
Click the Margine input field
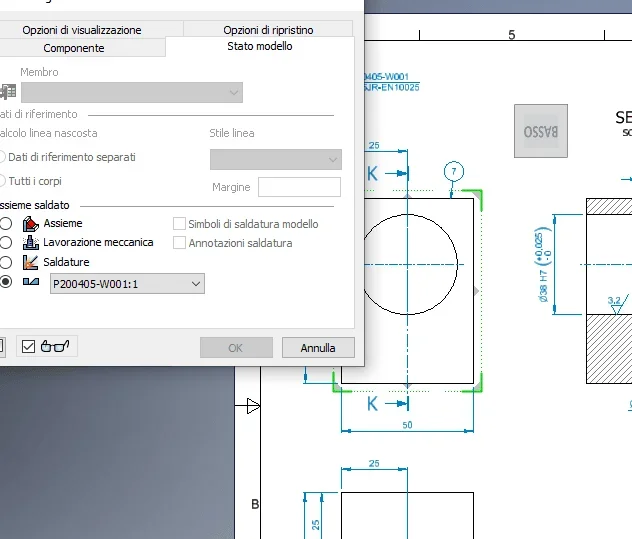click(299, 187)
